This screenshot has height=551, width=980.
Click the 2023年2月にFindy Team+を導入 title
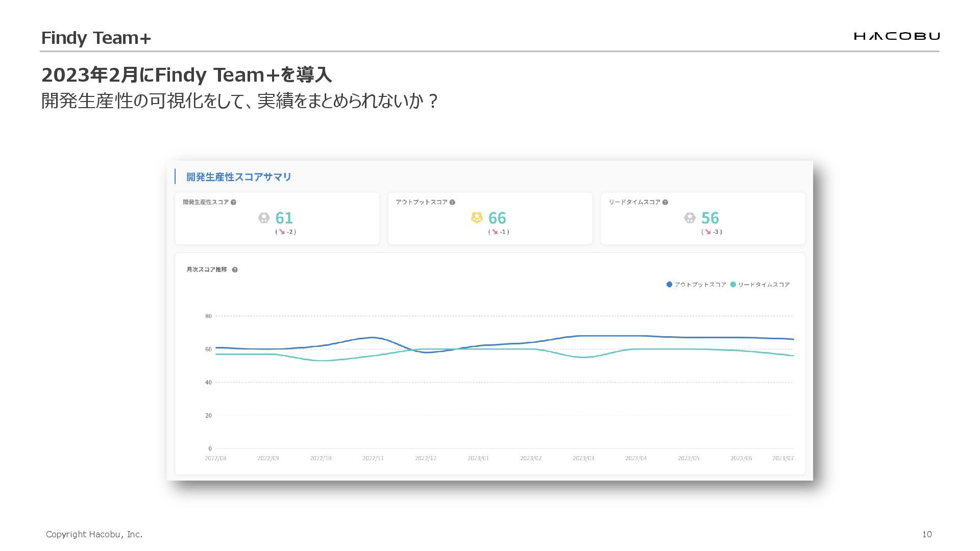[186, 75]
